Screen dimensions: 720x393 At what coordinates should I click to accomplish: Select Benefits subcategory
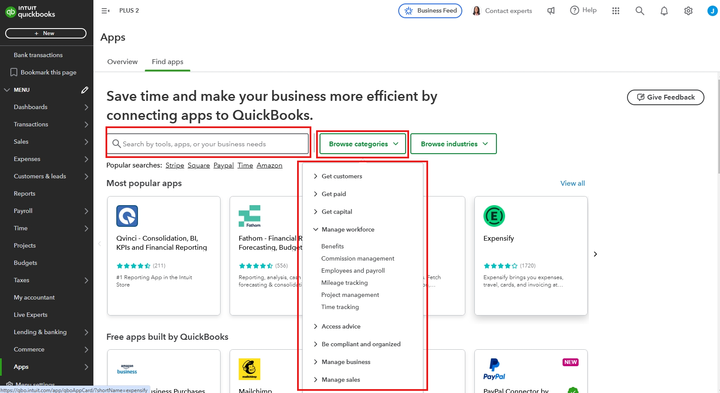[332, 247]
